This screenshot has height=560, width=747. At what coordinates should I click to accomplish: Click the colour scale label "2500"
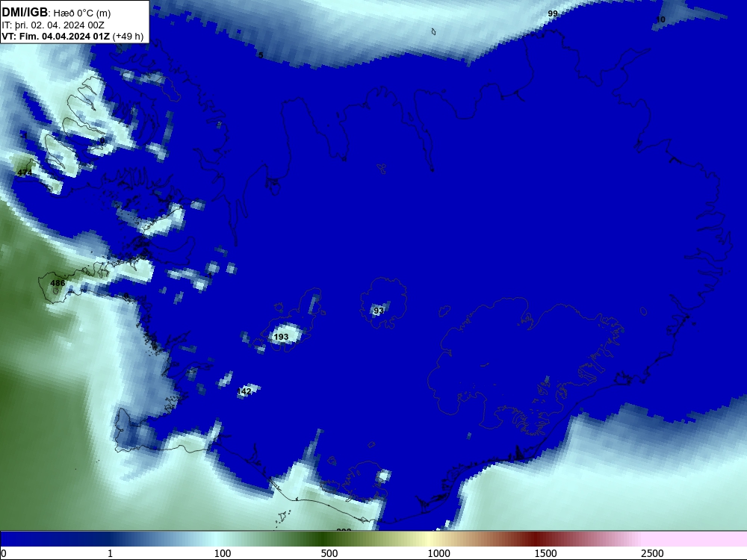point(652,553)
